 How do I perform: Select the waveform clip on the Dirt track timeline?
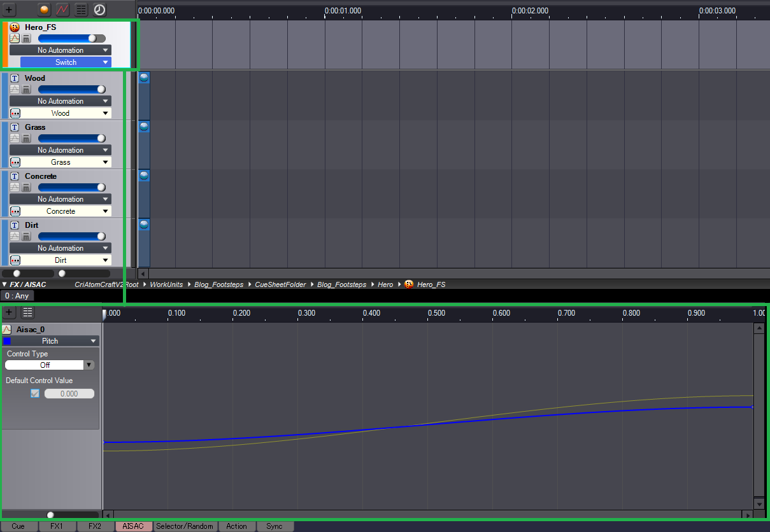144,224
